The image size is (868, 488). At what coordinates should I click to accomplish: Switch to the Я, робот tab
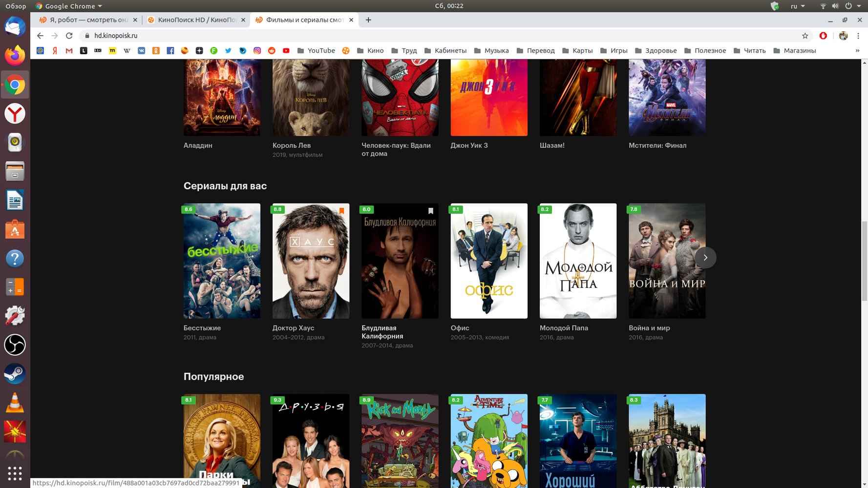click(x=88, y=20)
